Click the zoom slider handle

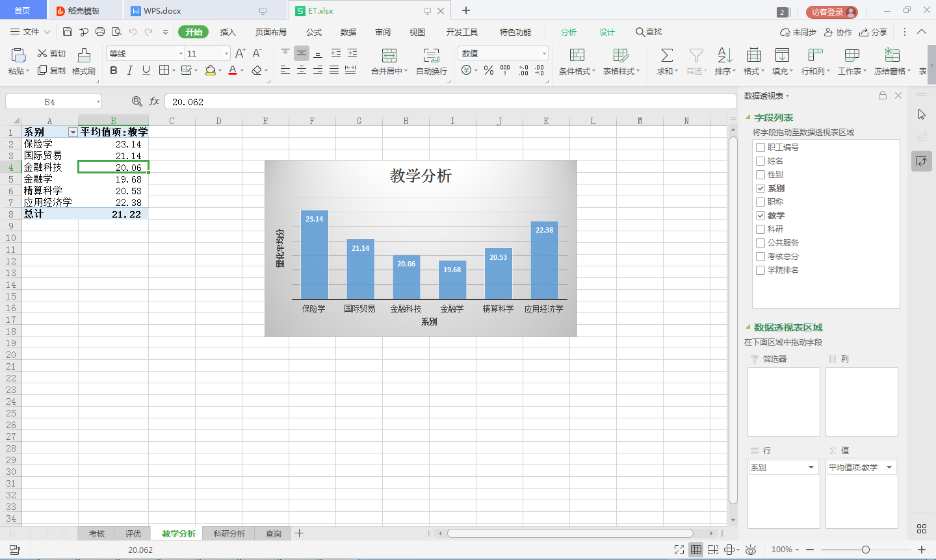pyautogui.click(x=866, y=550)
